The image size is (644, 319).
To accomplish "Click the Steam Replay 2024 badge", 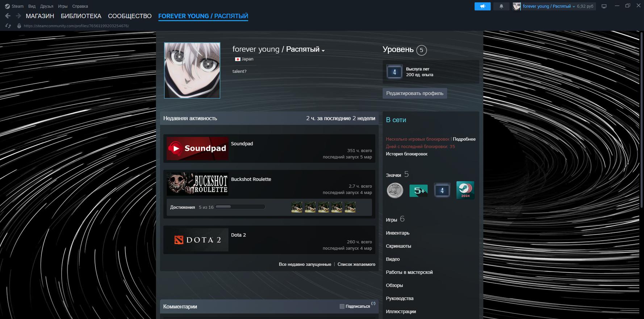I will (465, 190).
